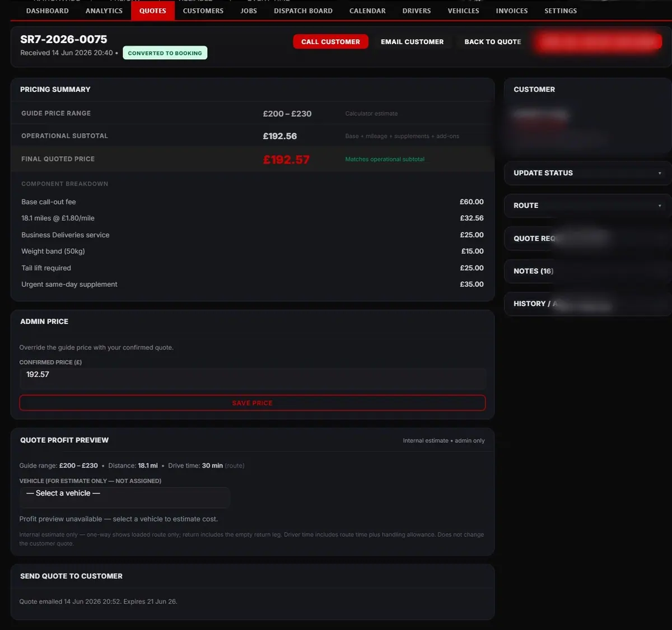Switch to the Analytics tab
Viewport: 672px width, 630px height.
104,11
